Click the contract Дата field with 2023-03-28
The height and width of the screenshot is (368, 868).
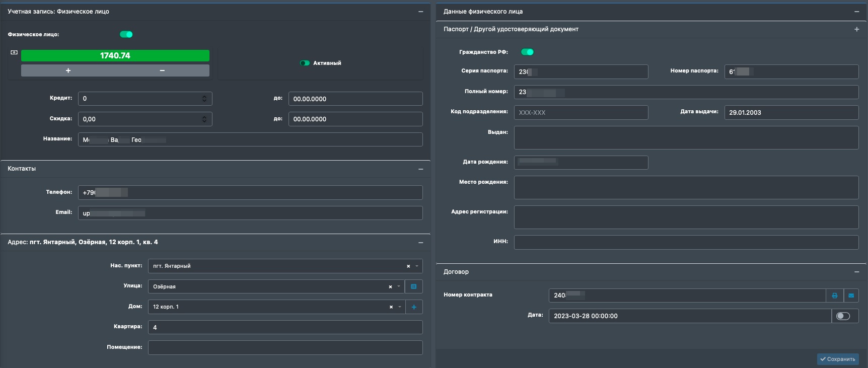pyautogui.click(x=690, y=316)
